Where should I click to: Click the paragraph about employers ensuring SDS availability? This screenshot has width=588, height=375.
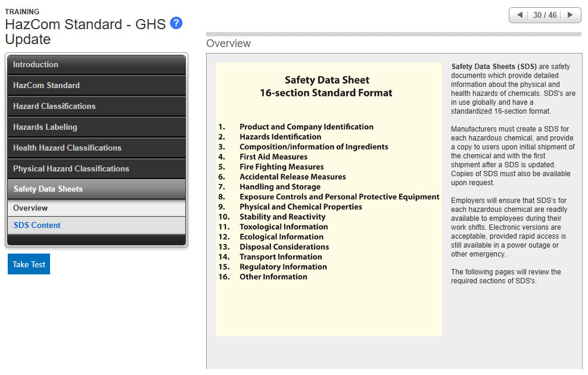coord(510,227)
